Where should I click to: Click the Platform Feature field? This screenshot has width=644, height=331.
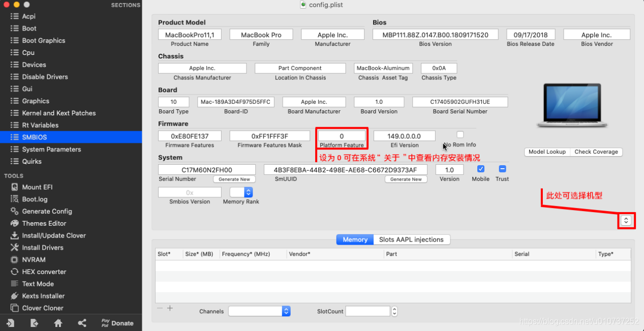(342, 136)
